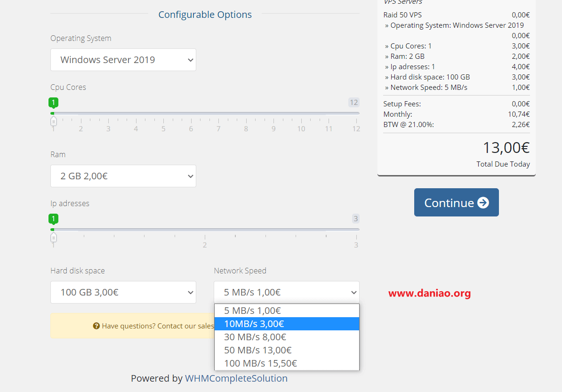562x392 pixels.
Task: Collapse the Network Speed dropdown
Action: point(287,292)
